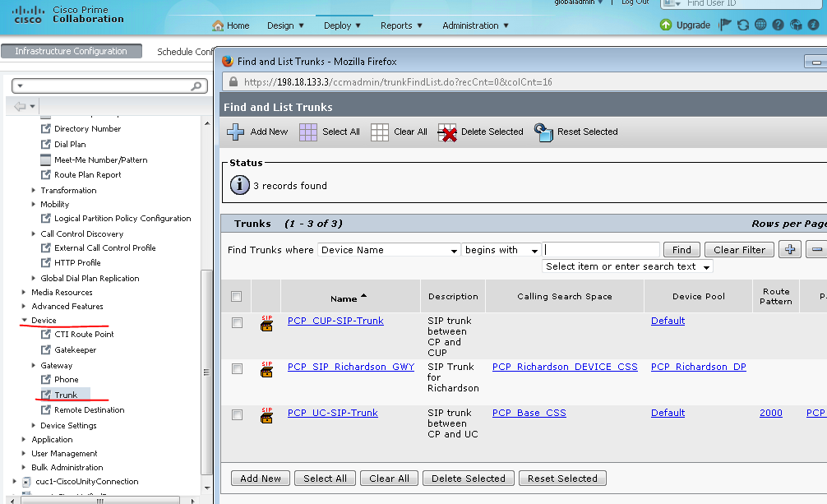Open the PCP_Base_CSS link
827x504 pixels.
529,413
